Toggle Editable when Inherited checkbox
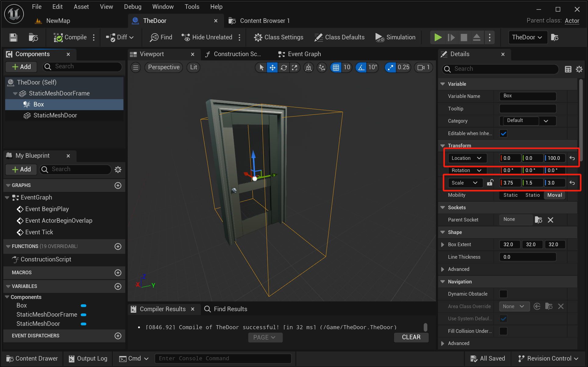 (504, 133)
